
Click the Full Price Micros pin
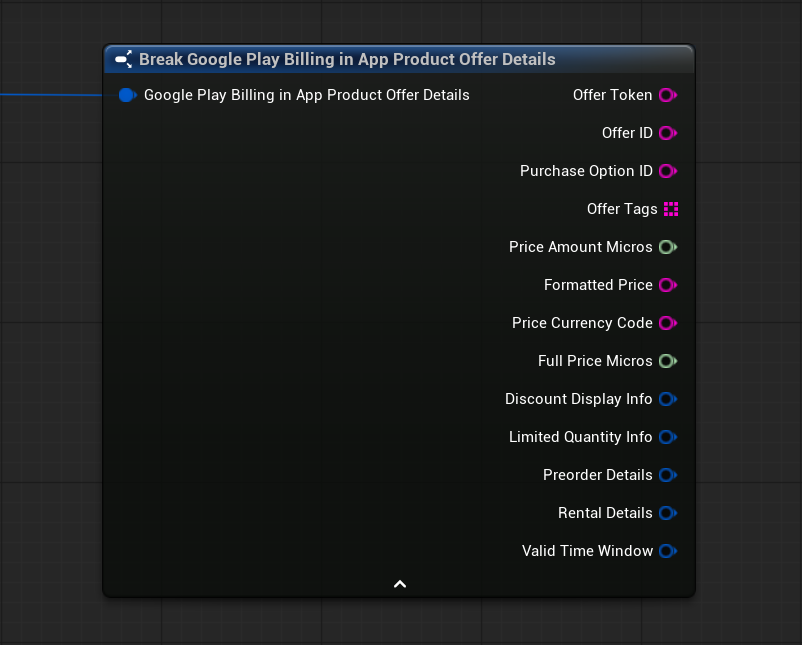(668, 361)
